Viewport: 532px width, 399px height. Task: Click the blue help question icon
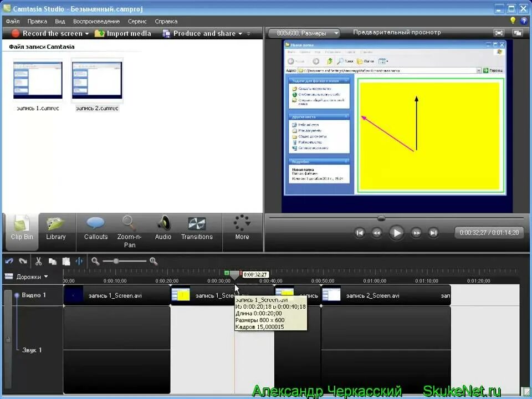click(524, 21)
